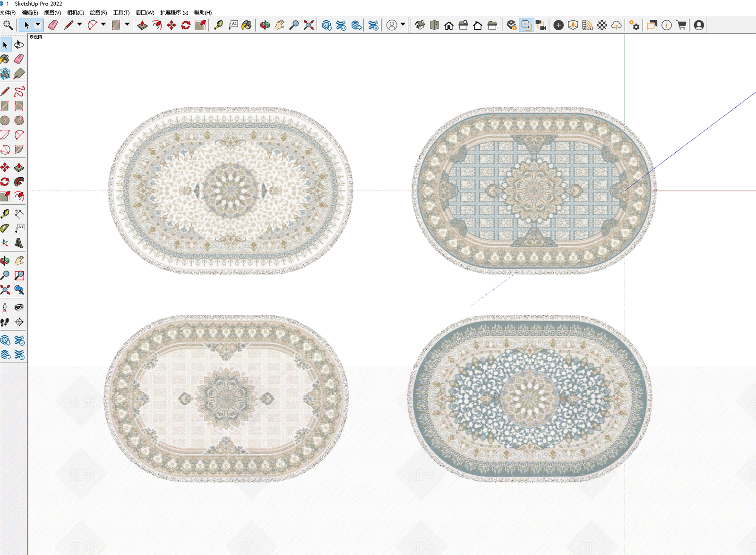This screenshot has height=555, width=756.
Task: Select the Eraser tool in top toolbar
Action: click(x=53, y=25)
